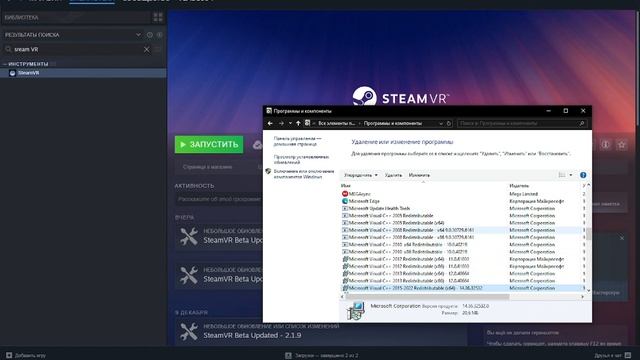The height and width of the screenshot is (360, 640).
Task: Open Windows components on/off link
Action: point(304,174)
